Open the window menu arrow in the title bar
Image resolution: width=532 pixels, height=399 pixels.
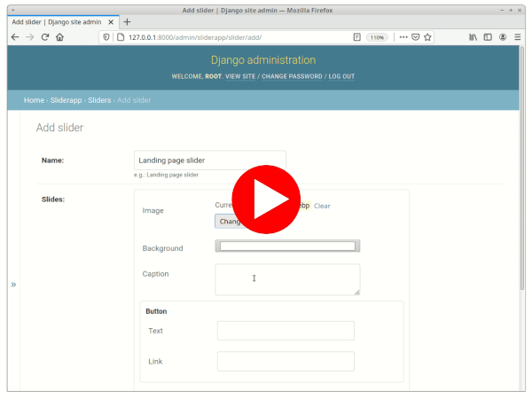[x=13, y=10]
